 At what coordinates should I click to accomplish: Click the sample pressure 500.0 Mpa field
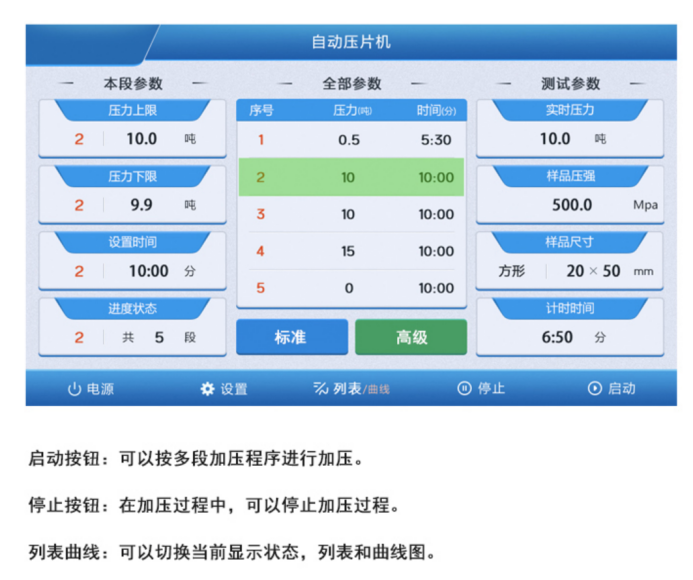coord(572,205)
